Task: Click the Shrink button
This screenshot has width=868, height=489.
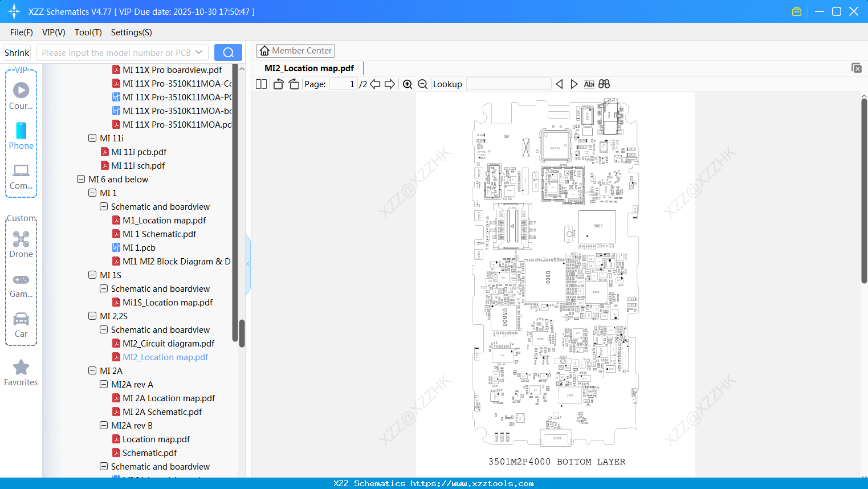Action: (x=17, y=52)
